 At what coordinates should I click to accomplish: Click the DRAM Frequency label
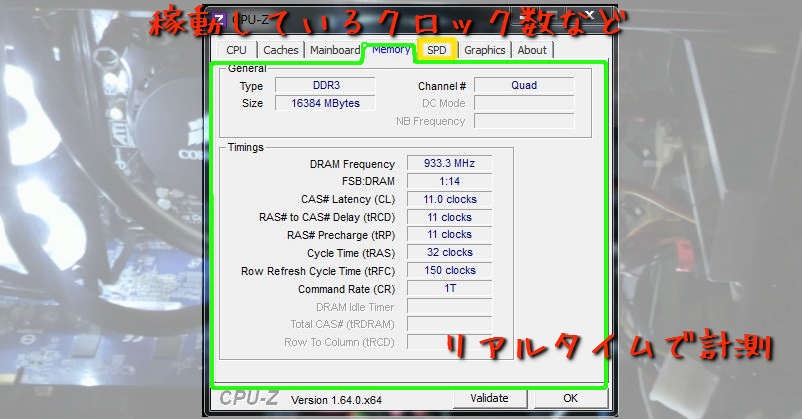(352, 164)
